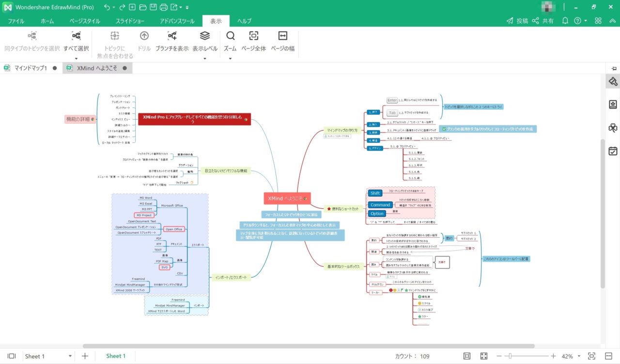Image resolution: width=620 pixels, height=364 pixels.
Task: Click the zoom slider handle
Action: tap(510, 356)
